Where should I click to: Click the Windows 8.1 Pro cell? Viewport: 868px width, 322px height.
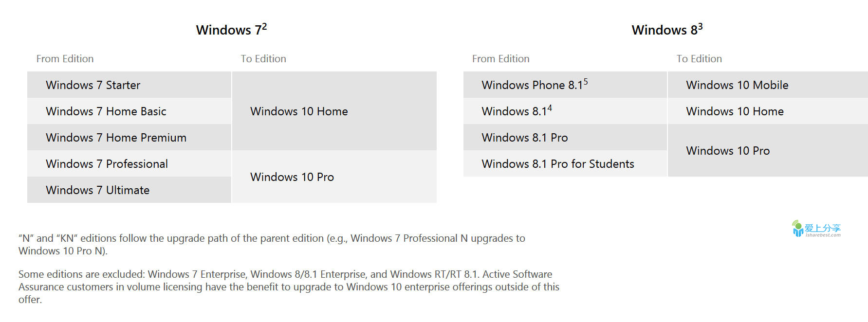tap(565, 137)
